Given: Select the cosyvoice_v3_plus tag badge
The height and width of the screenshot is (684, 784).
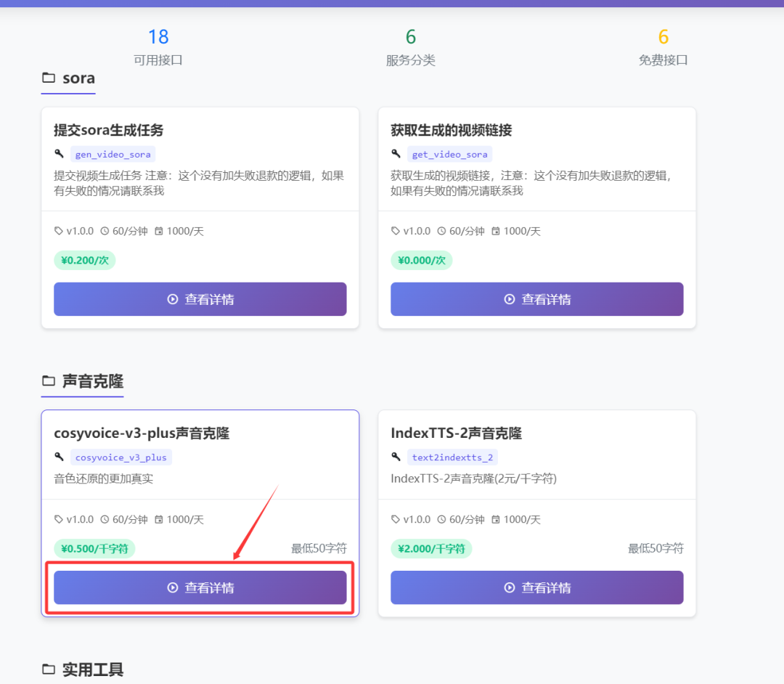Looking at the screenshot, I should (x=121, y=457).
